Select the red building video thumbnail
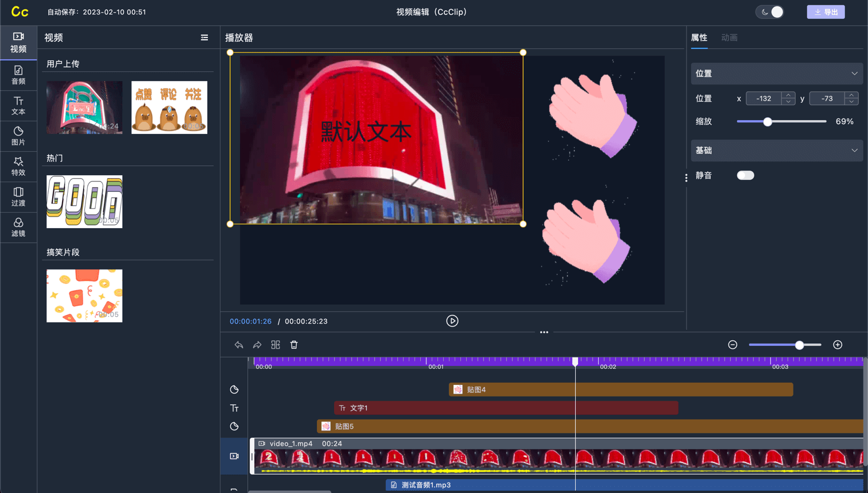Screen dimensions: 868x493 (84, 107)
